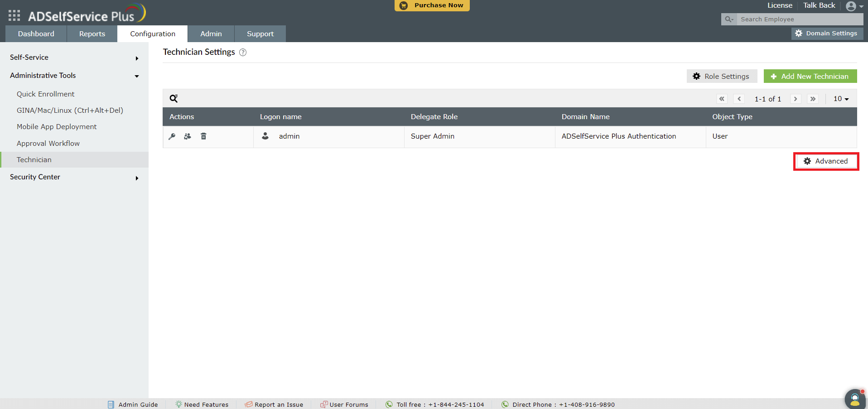This screenshot has height=409, width=868.
Task: Click the group icon for admin technician
Action: click(x=188, y=136)
